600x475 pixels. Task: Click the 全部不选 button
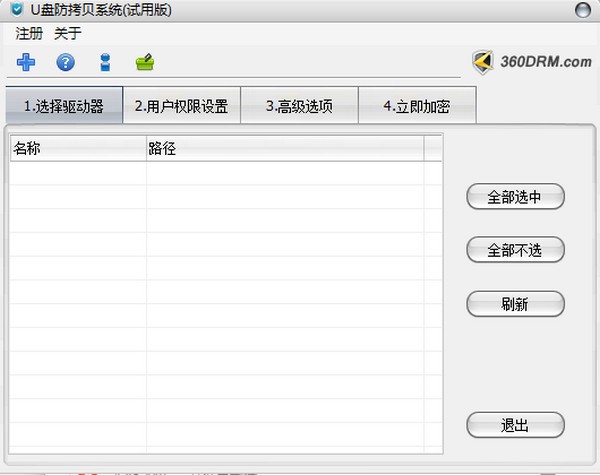pos(515,250)
